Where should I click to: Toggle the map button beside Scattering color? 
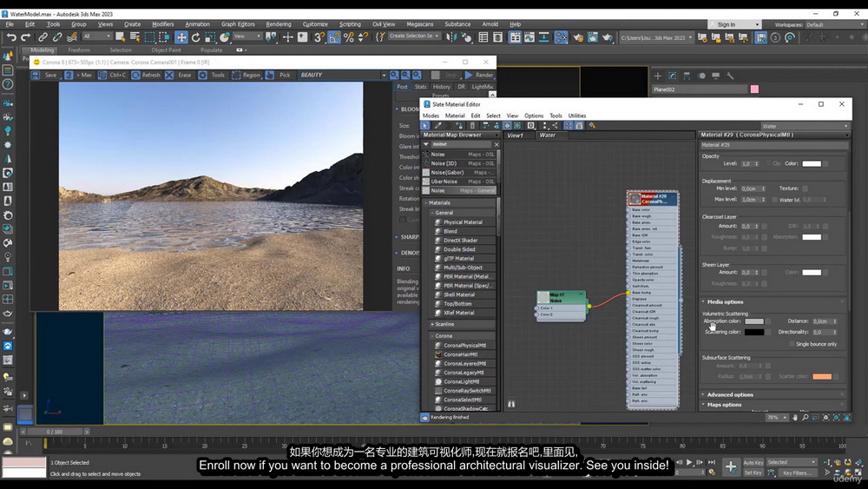point(768,333)
